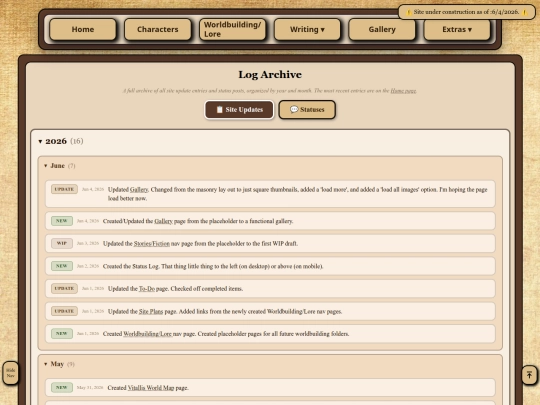Open the Stories/Fiction link
The width and height of the screenshot is (540, 405).
point(152,243)
